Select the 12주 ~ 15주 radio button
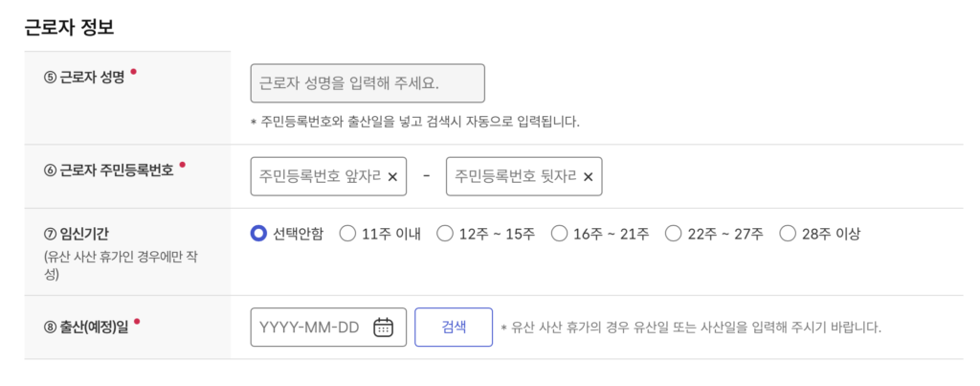This screenshot has height=386, width=980. click(443, 234)
